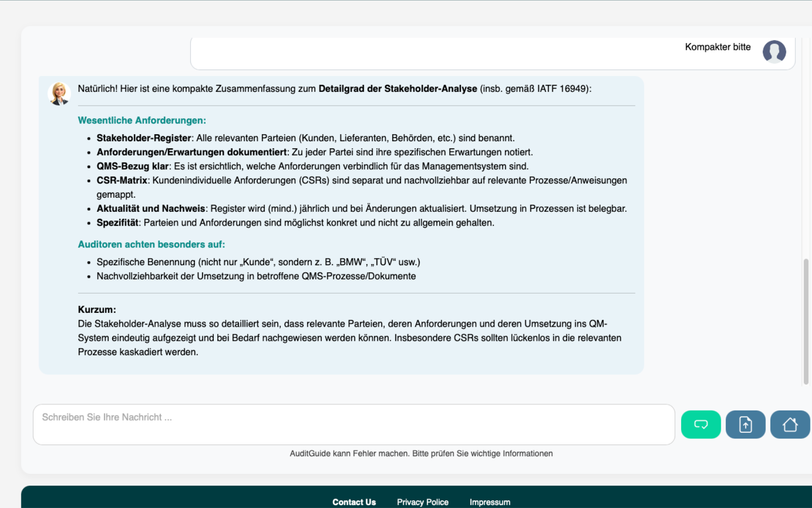Click the "Auditoren achten besonders auf:" heading
This screenshot has width=812, height=508.
click(151, 244)
